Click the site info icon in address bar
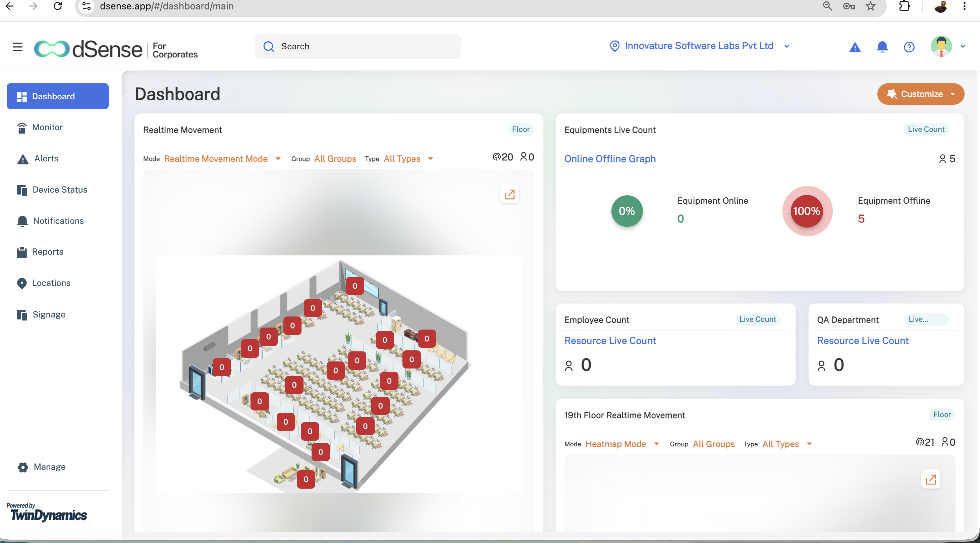980x543 pixels. (x=87, y=6)
